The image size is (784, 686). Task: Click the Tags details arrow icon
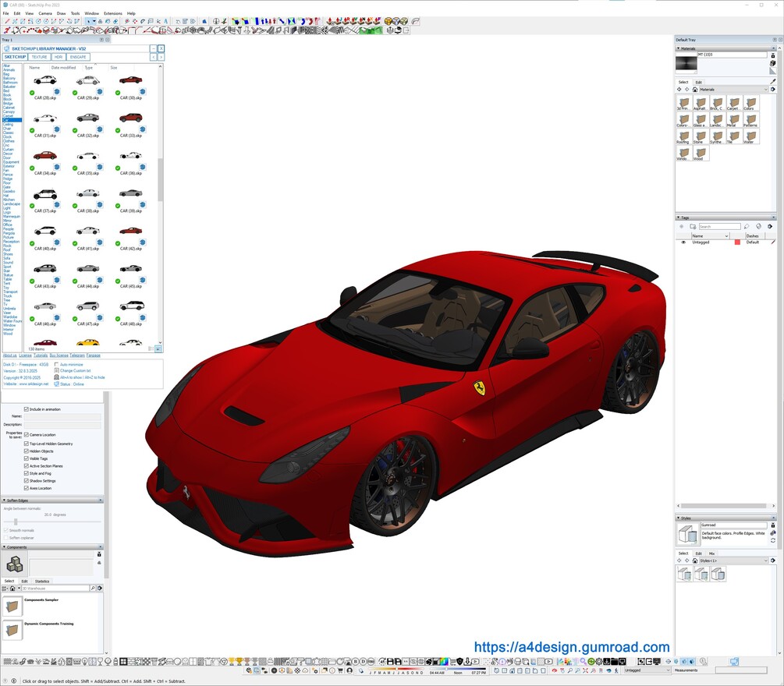(x=770, y=226)
